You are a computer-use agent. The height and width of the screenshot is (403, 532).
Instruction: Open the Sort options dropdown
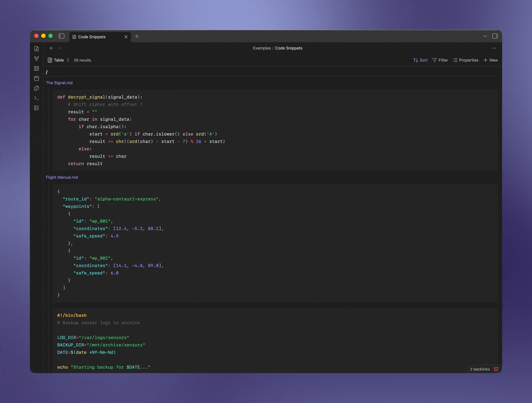tap(420, 60)
